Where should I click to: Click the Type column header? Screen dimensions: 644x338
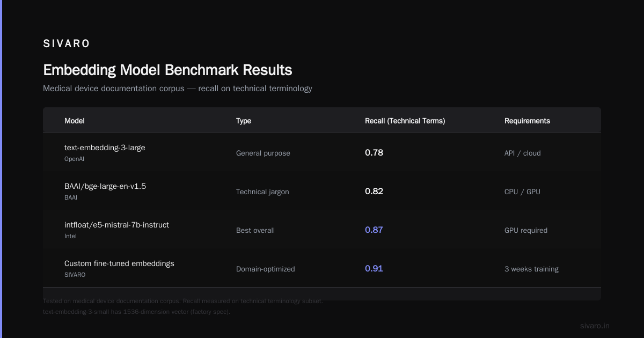point(244,121)
